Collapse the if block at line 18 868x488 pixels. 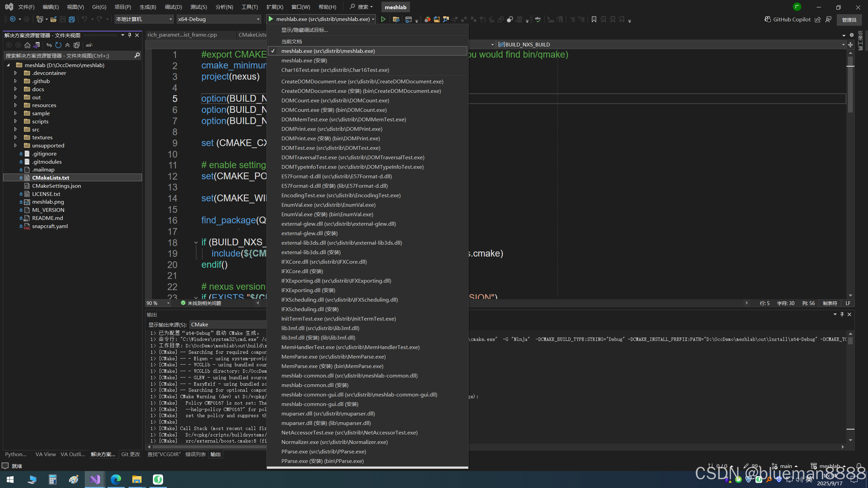tap(196, 242)
